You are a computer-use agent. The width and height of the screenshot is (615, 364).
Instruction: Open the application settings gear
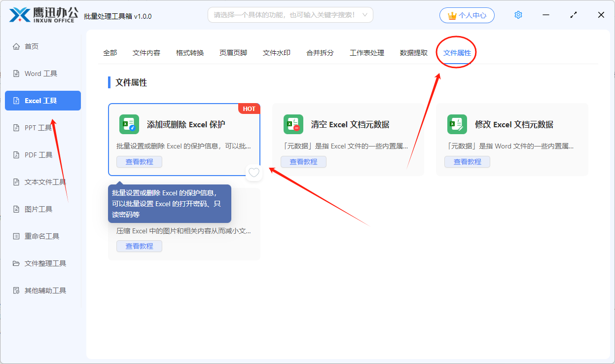pyautogui.click(x=518, y=14)
